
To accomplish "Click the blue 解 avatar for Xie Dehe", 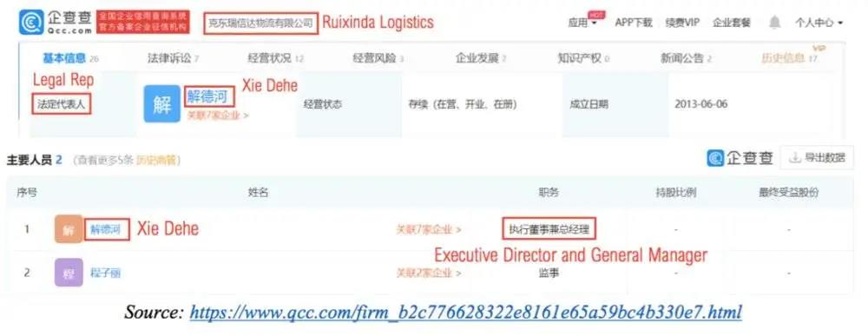I will point(162,103).
